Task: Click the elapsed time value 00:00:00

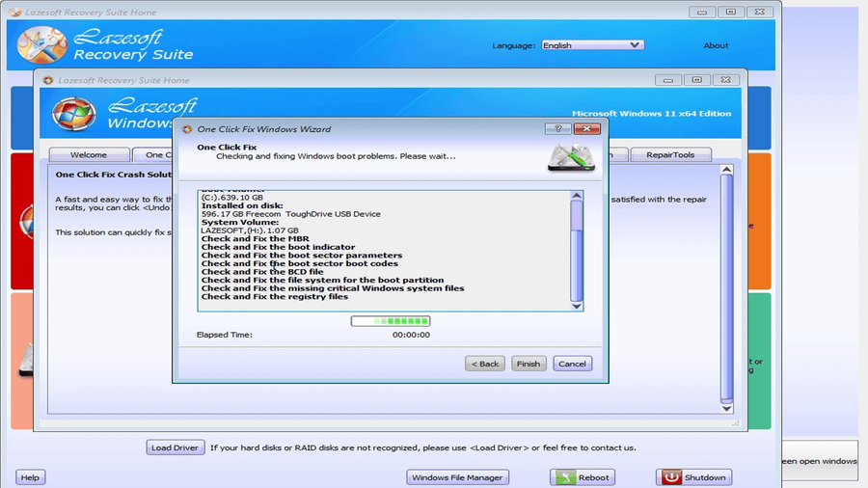Action: (x=411, y=335)
